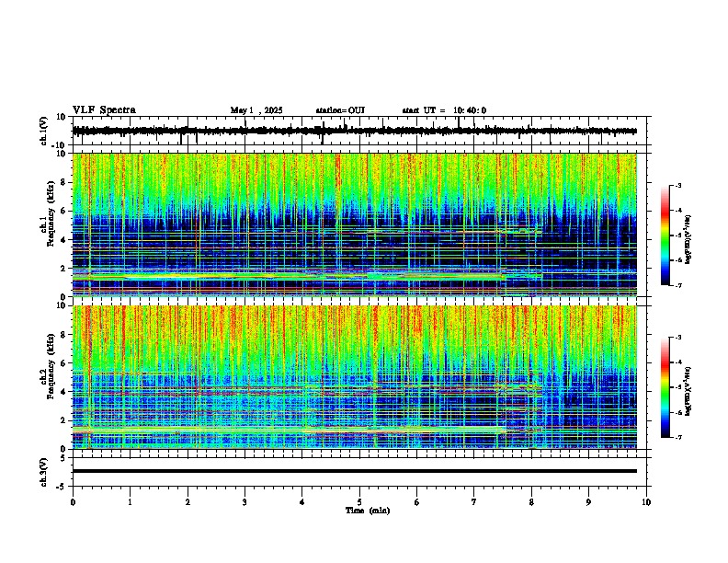Image resolution: width=728 pixels, height=563 pixels.
Task: Click the lower ch.2 PSD color bar
Action: 665,387
